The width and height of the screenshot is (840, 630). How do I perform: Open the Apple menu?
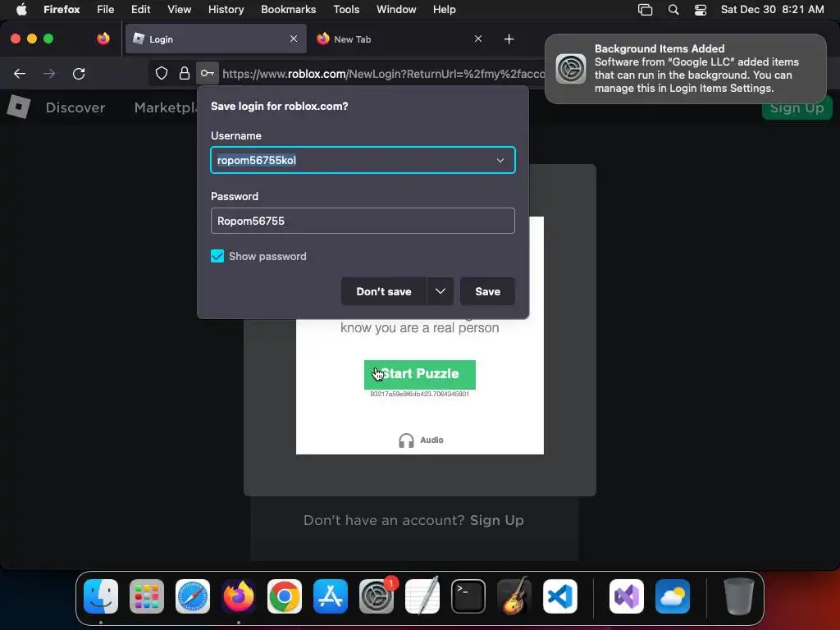(21, 10)
